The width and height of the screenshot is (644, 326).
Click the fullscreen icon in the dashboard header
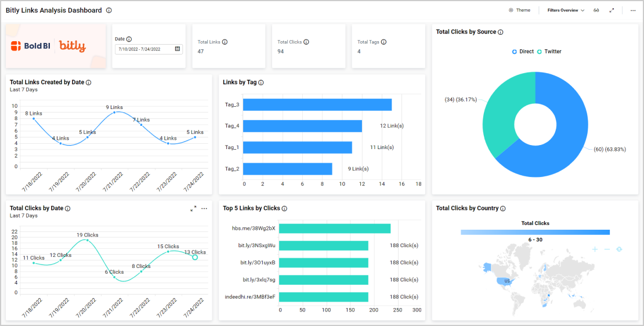612,10
